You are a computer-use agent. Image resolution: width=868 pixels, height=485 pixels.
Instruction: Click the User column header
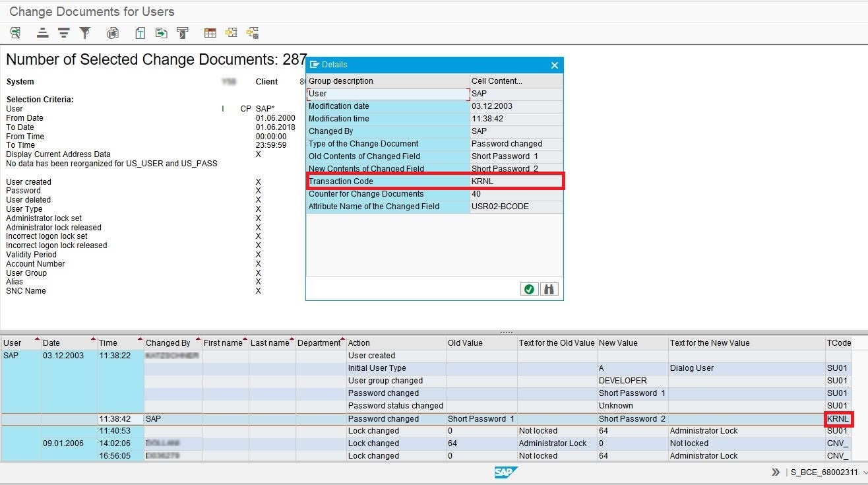21,343
